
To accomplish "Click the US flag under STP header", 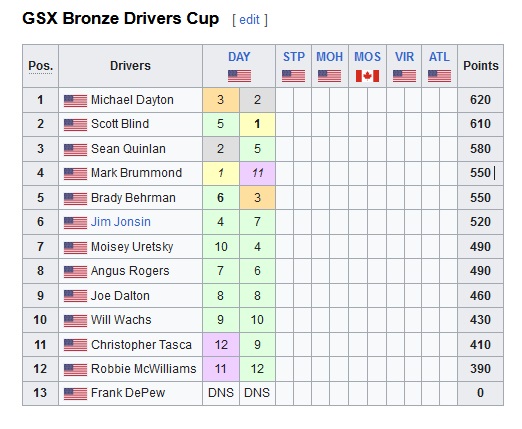I will pos(293,76).
